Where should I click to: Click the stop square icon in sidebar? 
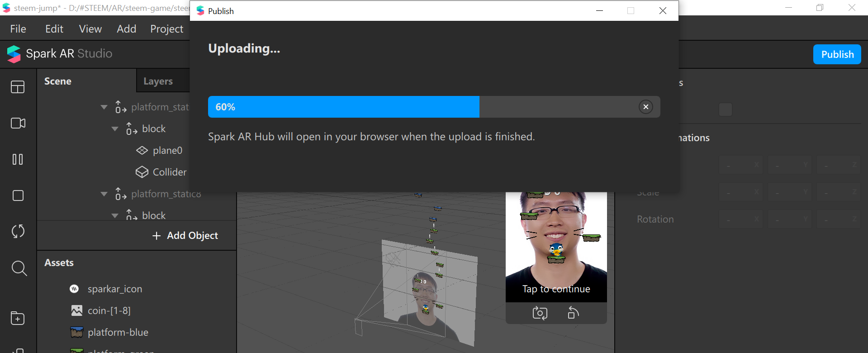[18, 196]
